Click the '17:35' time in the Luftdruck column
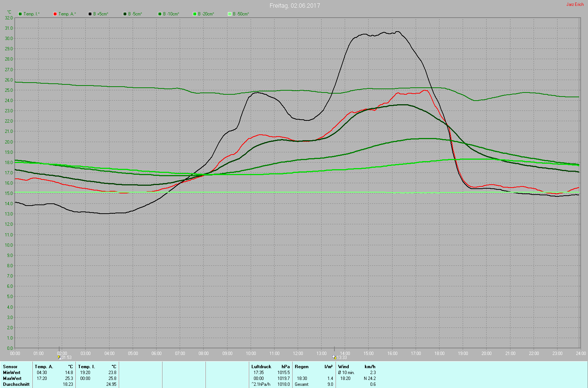 (259, 373)
